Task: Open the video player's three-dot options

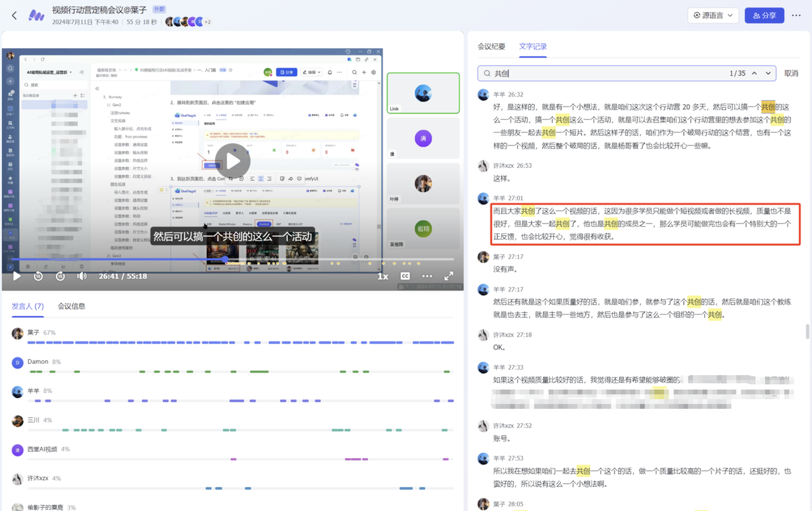Action: 427,276
